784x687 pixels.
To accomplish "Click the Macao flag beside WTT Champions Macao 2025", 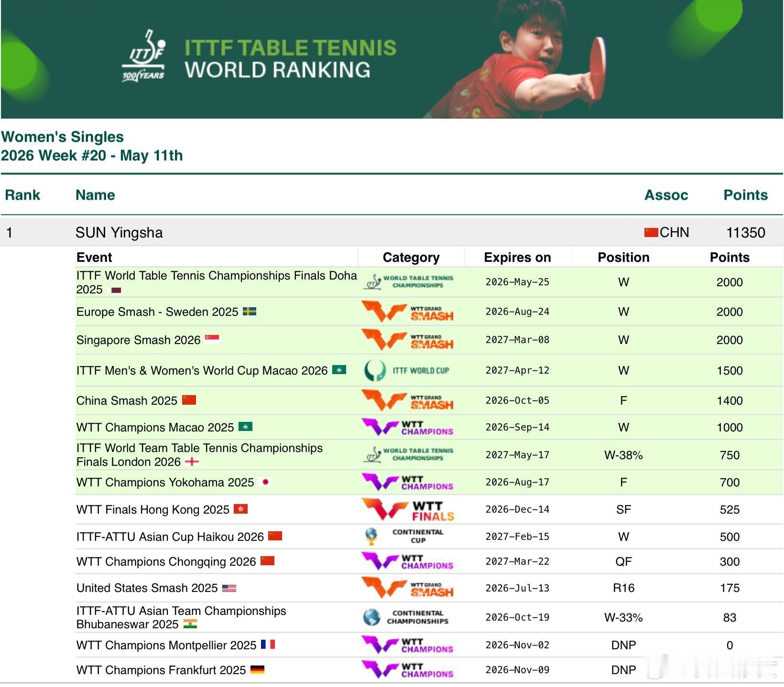I will click(x=245, y=427).
